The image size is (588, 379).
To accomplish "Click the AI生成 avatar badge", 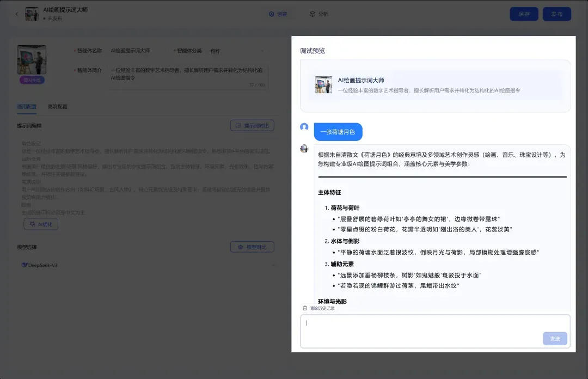I will [x=32, y=80].
